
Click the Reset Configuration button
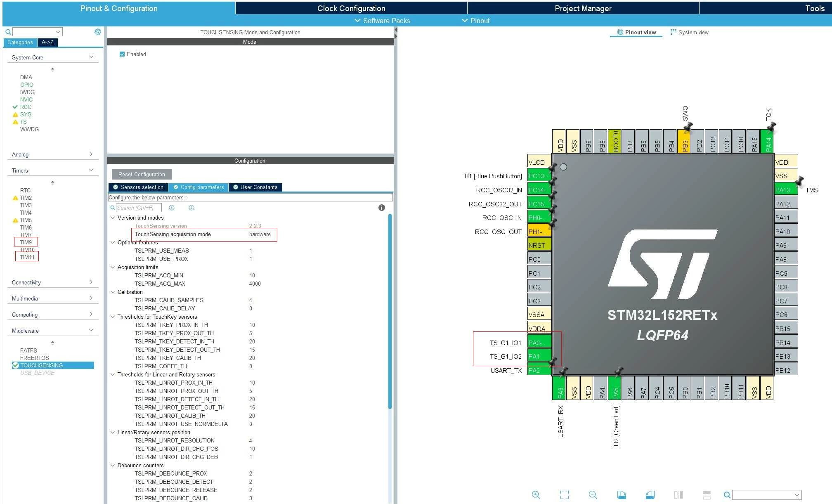pyautogui.click(x=142, y=174)
